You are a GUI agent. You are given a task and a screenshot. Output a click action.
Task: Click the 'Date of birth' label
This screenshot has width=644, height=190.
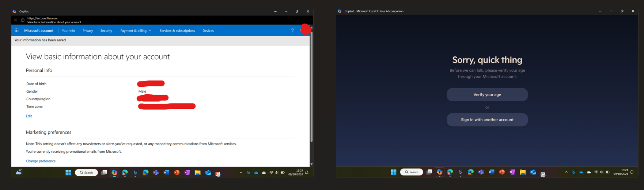point(36,84)
